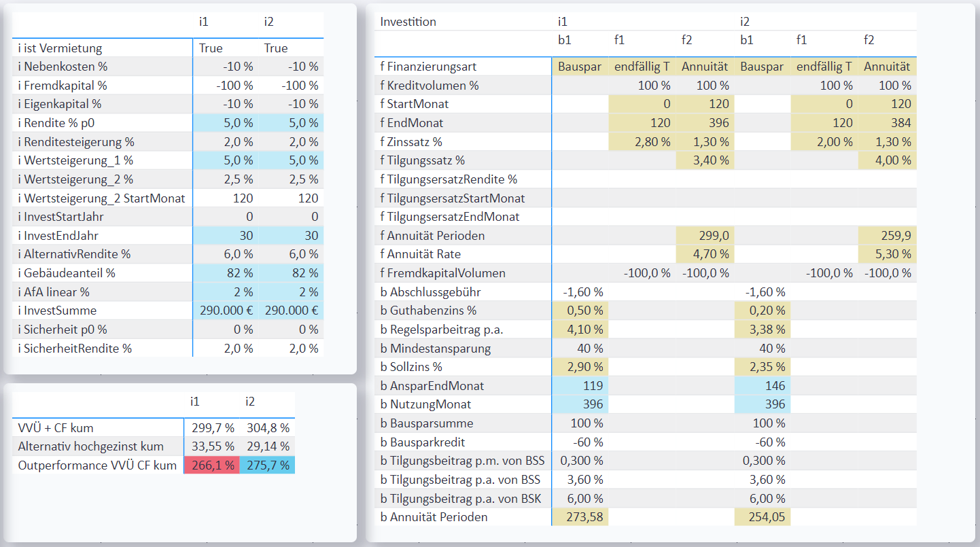
Task: Click the 0,50 % value in 'b Guthabenzins %'
Action: (580, 311)
